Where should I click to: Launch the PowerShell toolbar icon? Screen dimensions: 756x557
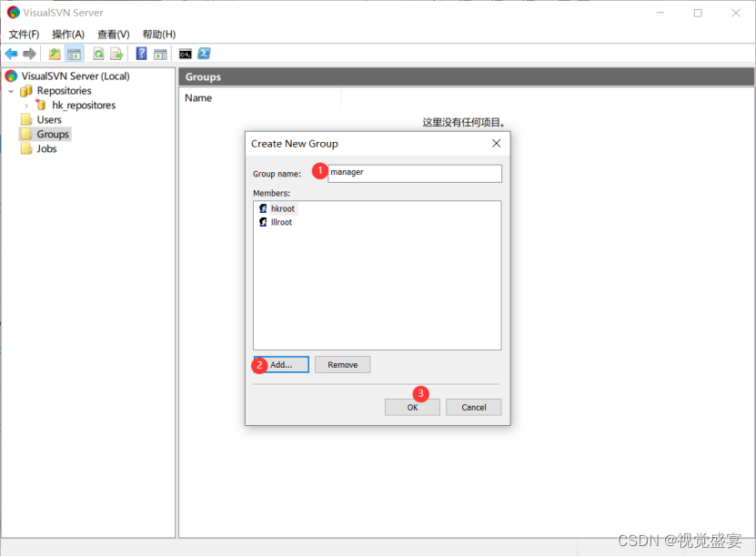point(204,54)
